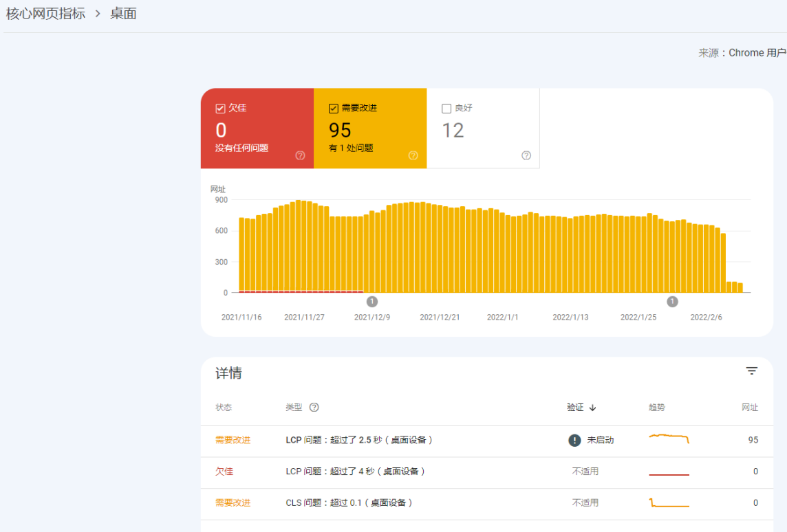Uncheck the 欠佳 checkbox
Viewport: 787px width, 532px height.
pyautogui.click(x=220, y=107)
